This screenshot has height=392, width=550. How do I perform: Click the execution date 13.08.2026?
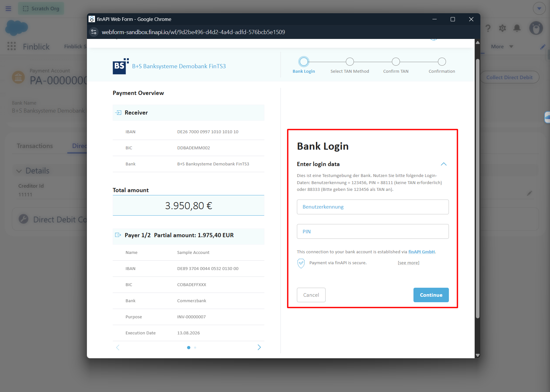click(x=188, y=333)
